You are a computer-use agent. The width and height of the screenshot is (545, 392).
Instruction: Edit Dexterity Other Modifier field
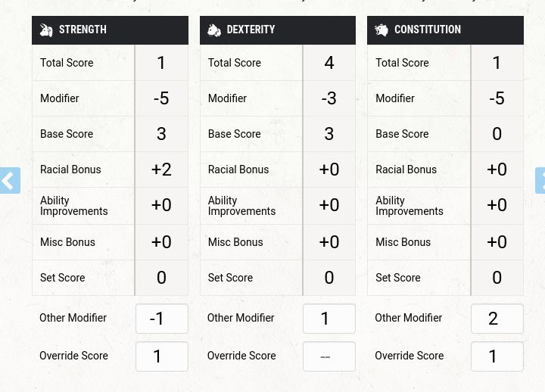click(329, 319)
